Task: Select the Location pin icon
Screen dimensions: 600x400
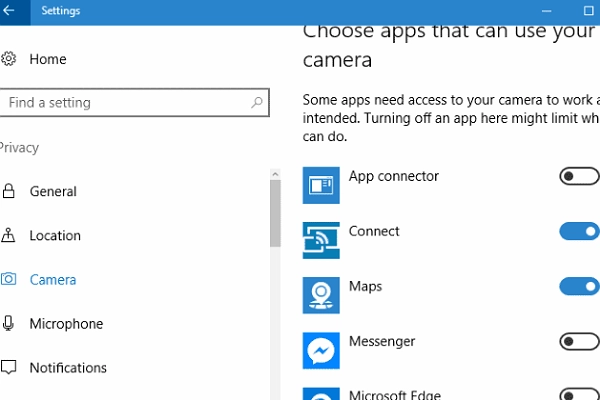Action: 8,235
